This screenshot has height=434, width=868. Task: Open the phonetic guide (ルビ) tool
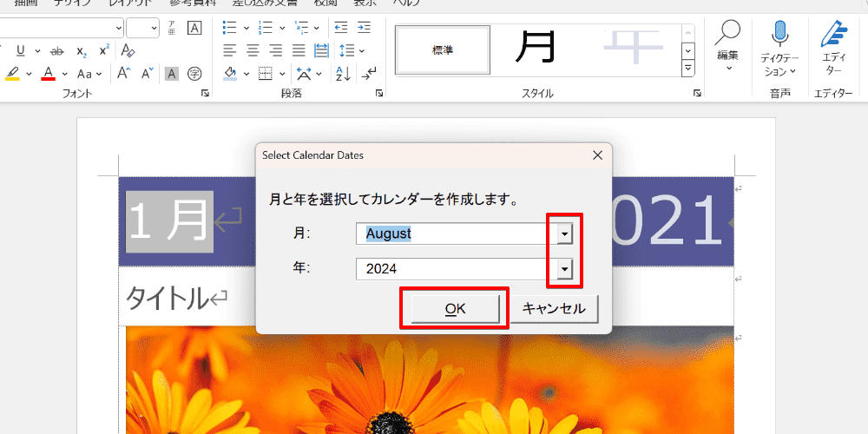(172, 28)
